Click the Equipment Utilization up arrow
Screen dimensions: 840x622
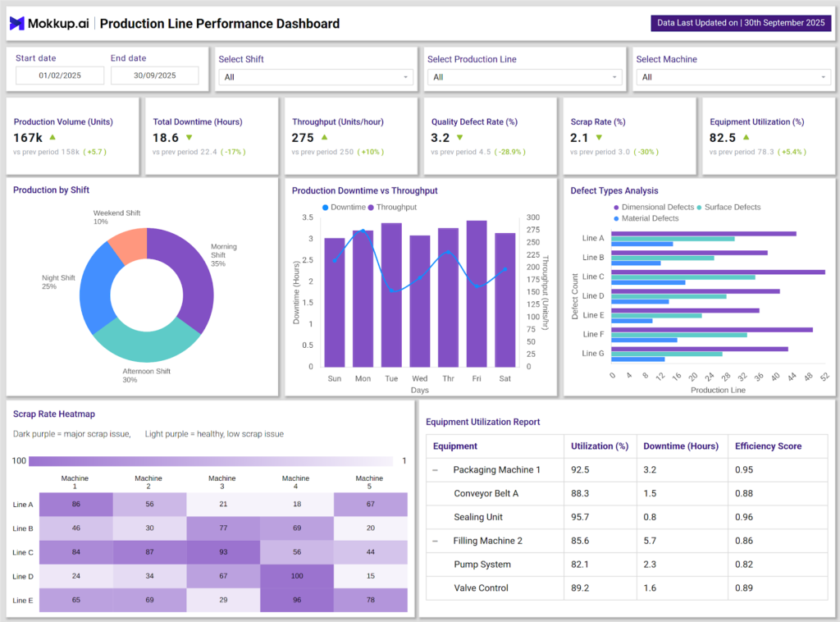pyautogui.click(x=745, y=138)
